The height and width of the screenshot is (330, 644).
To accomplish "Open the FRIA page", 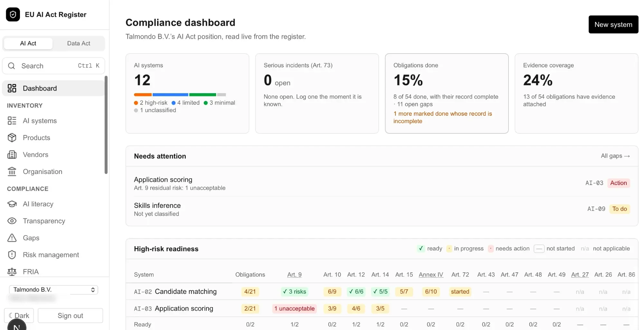I will (53, 272).
